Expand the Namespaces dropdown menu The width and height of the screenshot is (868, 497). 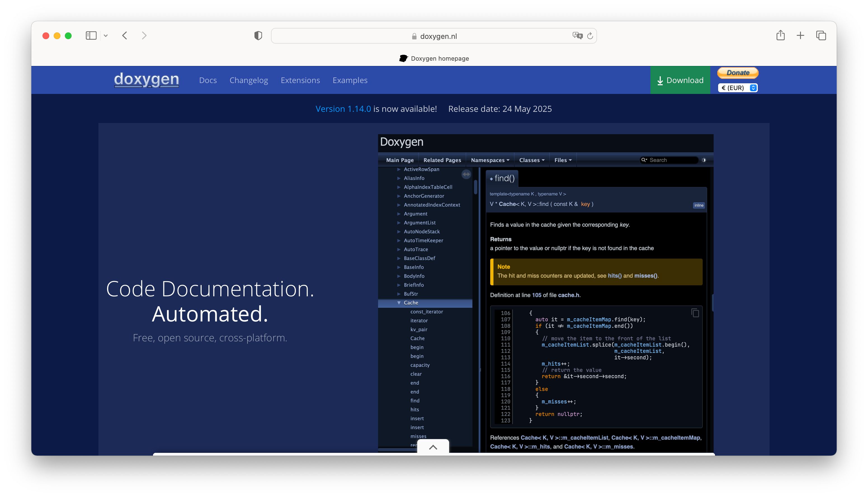[x=490, y=160]
